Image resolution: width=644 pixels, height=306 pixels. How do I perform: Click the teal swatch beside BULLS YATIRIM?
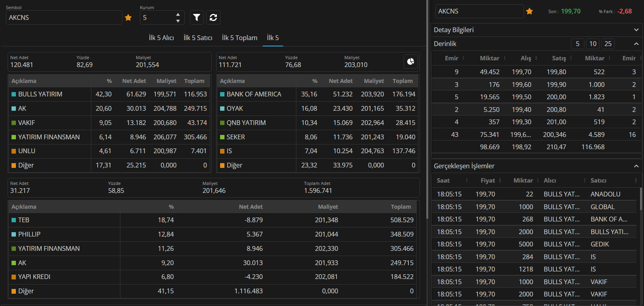tap(14, 94)
